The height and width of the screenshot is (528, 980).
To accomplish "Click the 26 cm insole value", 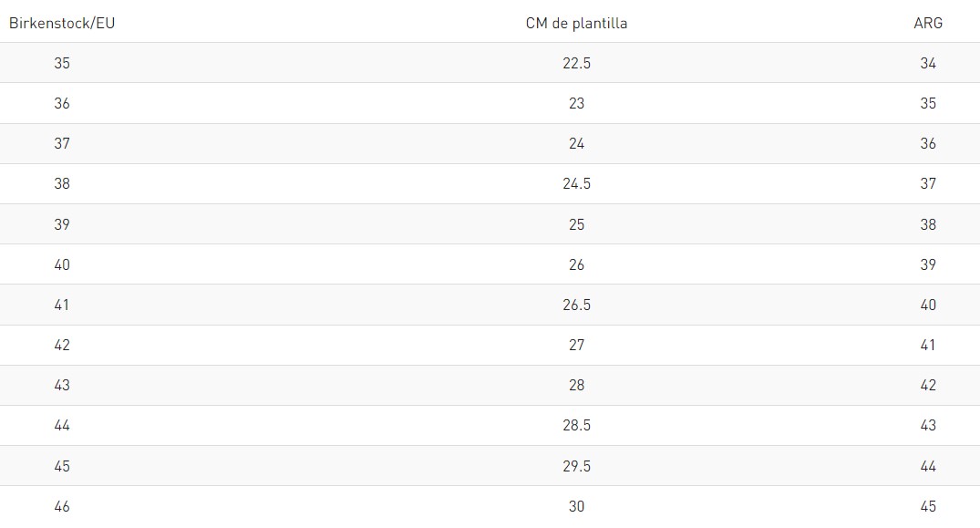I will tap(576, 264).
